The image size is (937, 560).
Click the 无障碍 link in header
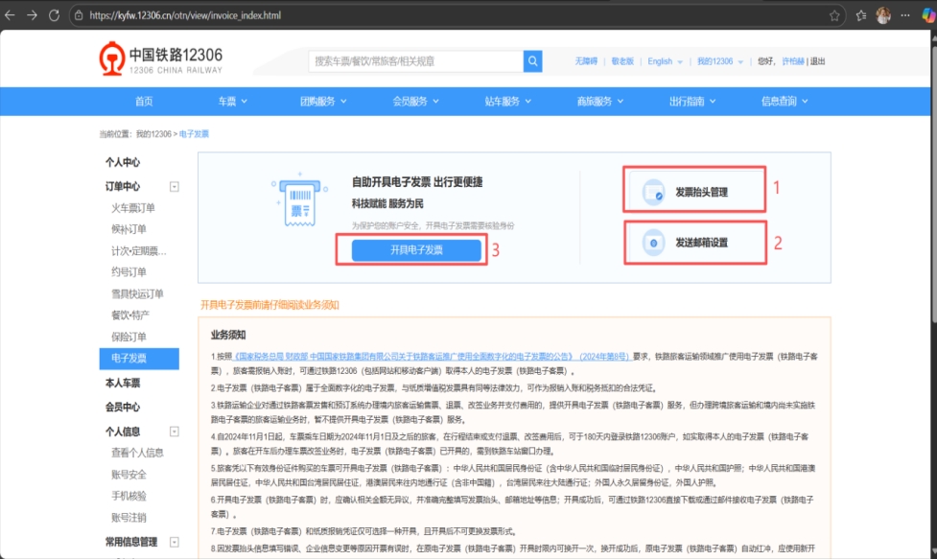tap(586, 61)
